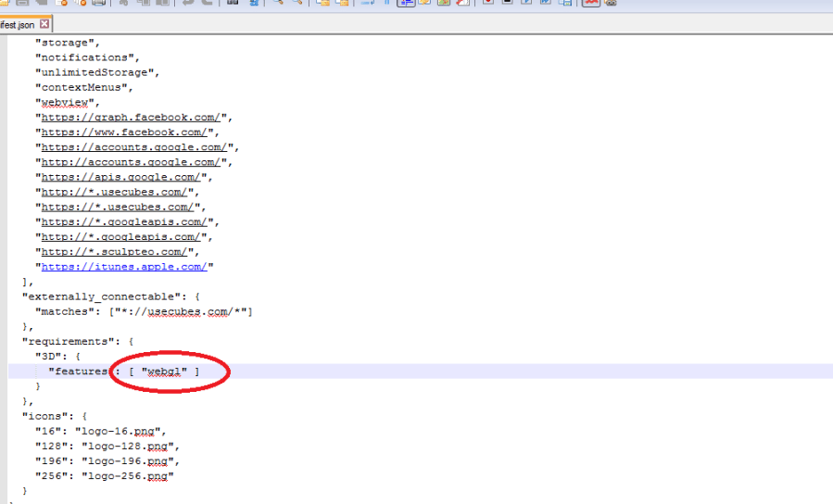Toggle the spell check toolbar button
This screenshot has width=833, height=504.
point(591,4)
